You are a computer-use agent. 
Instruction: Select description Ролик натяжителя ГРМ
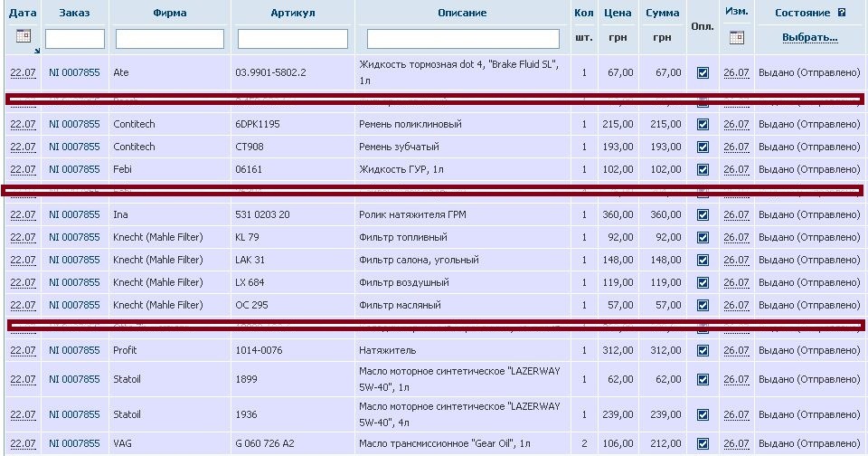click(x=412, y=214)
